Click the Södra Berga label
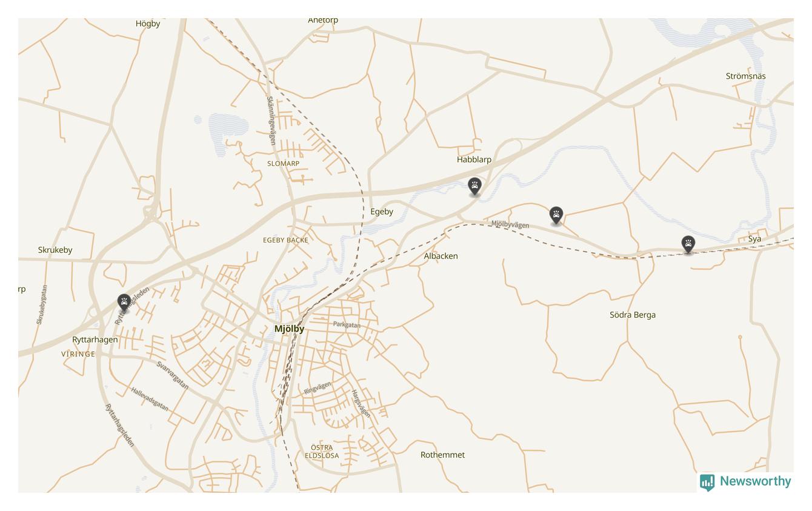This screenshot has height=511, width=812. [632, 315]
